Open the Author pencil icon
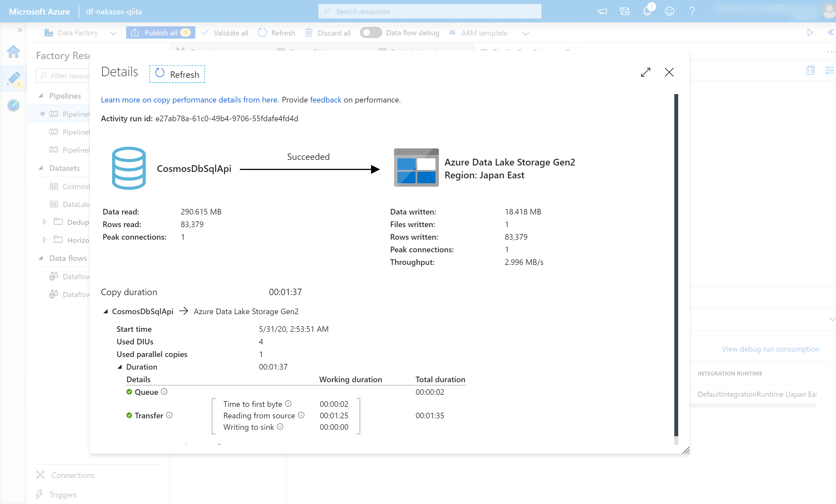The height and width of the screenshot is (504, 836). click(13, 79)
